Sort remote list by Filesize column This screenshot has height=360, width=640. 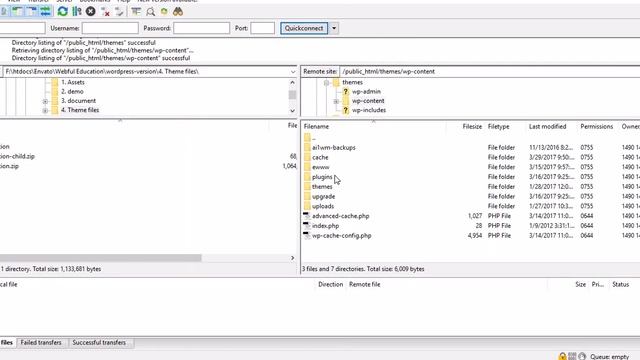point(472,127)
